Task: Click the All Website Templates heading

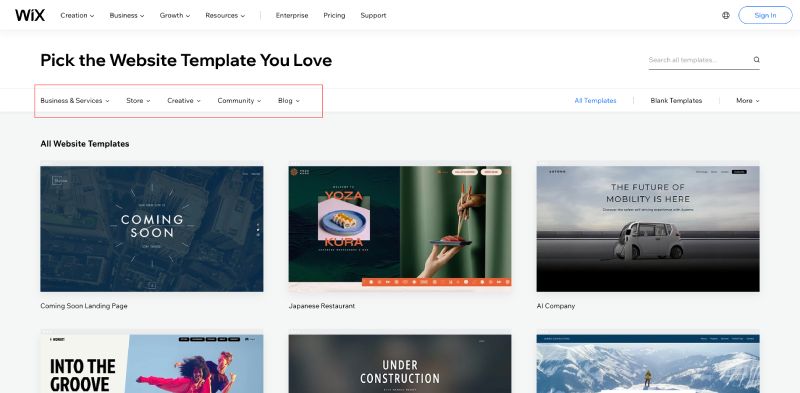Action: (85, 144)
